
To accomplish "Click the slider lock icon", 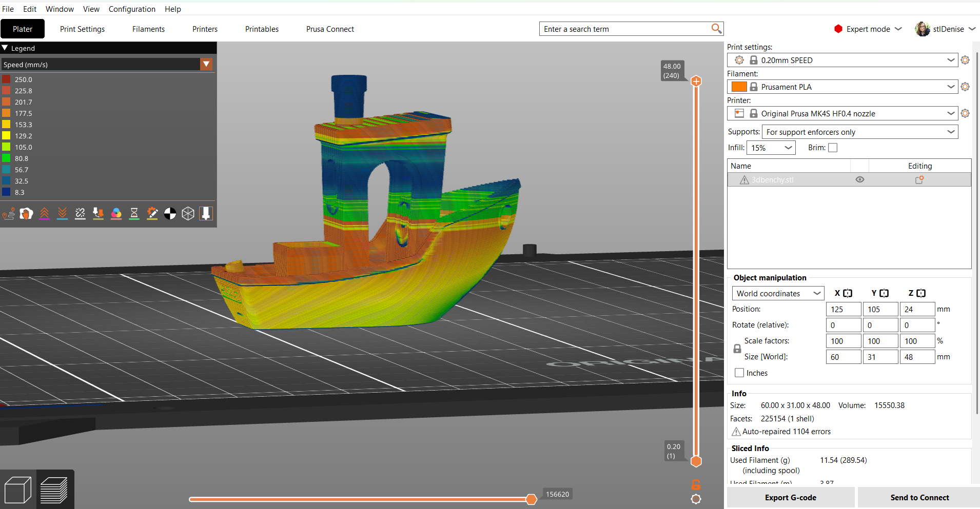I will click(x=696, y=484).
